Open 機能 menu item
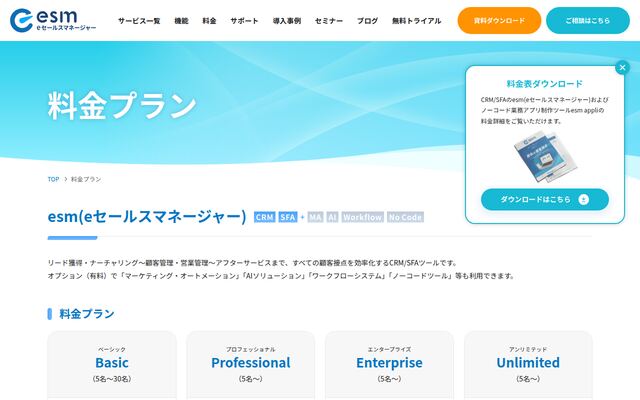 (181, 21)
